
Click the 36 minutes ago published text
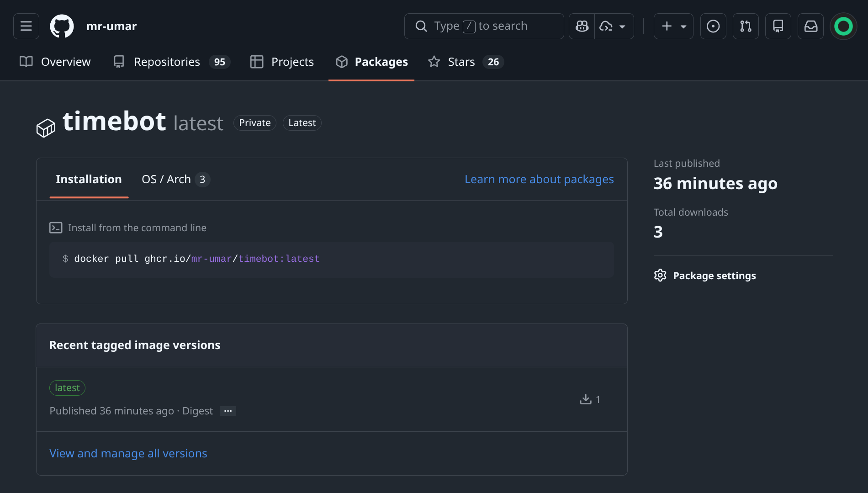click(x=715, y=183)
